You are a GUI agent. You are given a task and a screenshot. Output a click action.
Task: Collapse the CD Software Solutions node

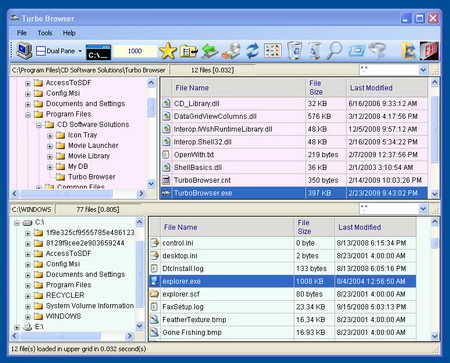click(39, 125)
